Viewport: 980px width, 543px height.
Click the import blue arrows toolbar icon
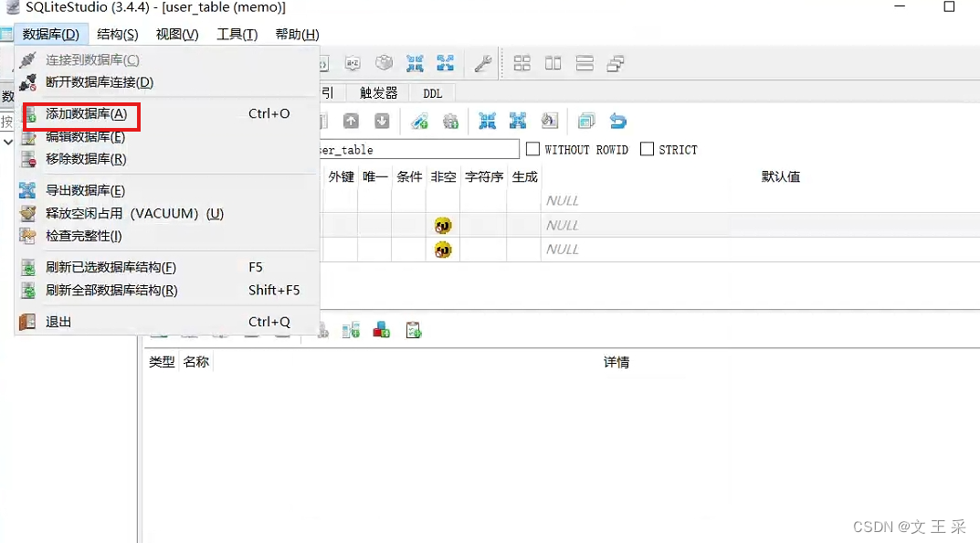click(415, 63)
